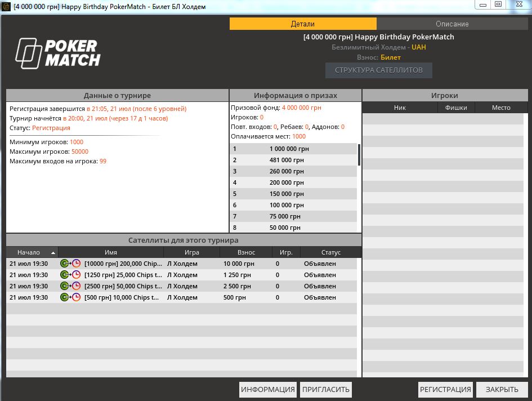Click the registration end time text

136,109
